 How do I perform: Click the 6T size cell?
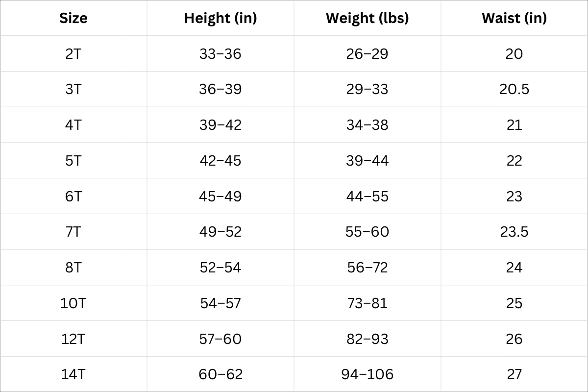(73, 196)
